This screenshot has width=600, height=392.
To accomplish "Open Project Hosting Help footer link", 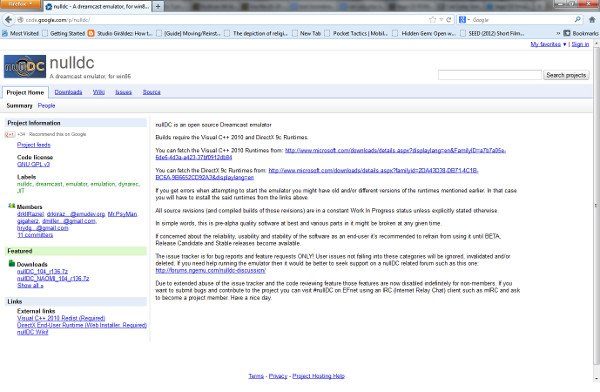I will (x=319, y=376).
